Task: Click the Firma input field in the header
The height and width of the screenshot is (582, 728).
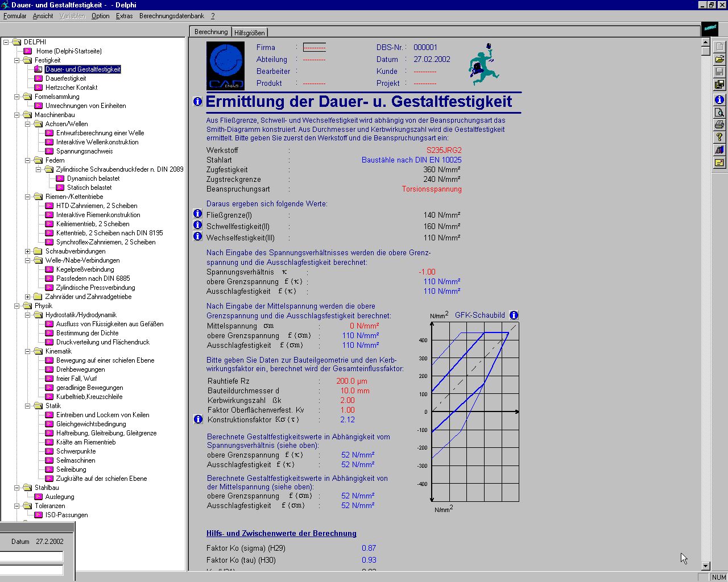Action: click(x=315, y=47)
